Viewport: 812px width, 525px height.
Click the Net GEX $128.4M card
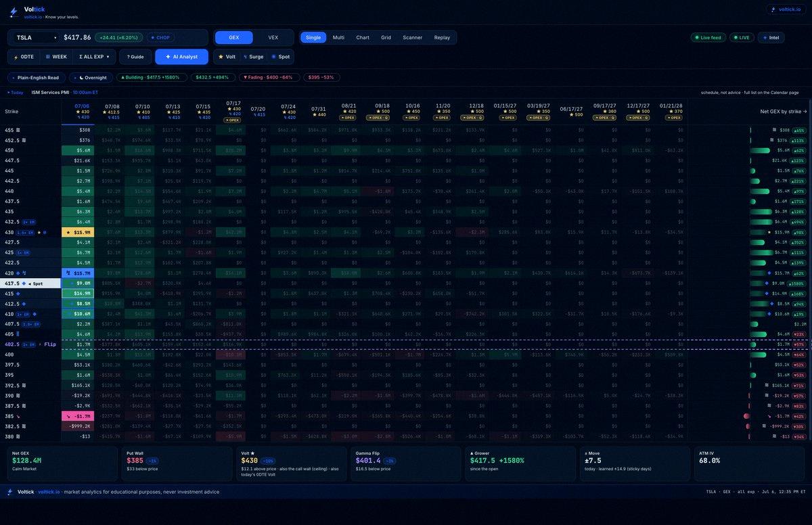(x=64, y=463)
